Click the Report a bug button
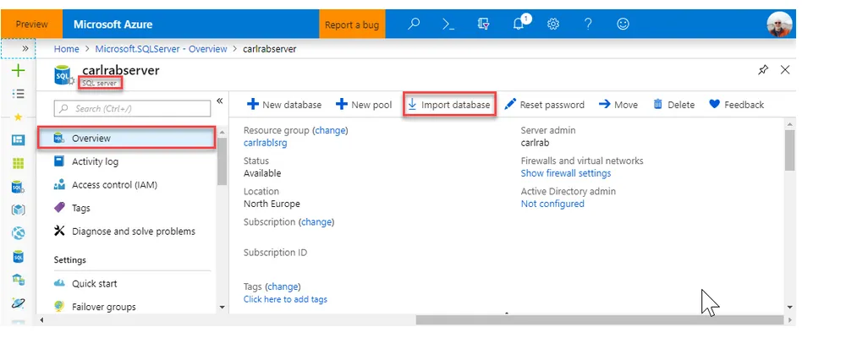This screenshot has width=868, height=338. [352, 25]
